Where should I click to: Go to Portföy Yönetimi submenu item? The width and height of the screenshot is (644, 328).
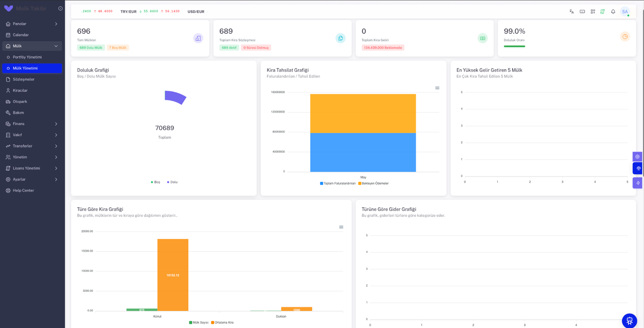[x=32, y=57]
